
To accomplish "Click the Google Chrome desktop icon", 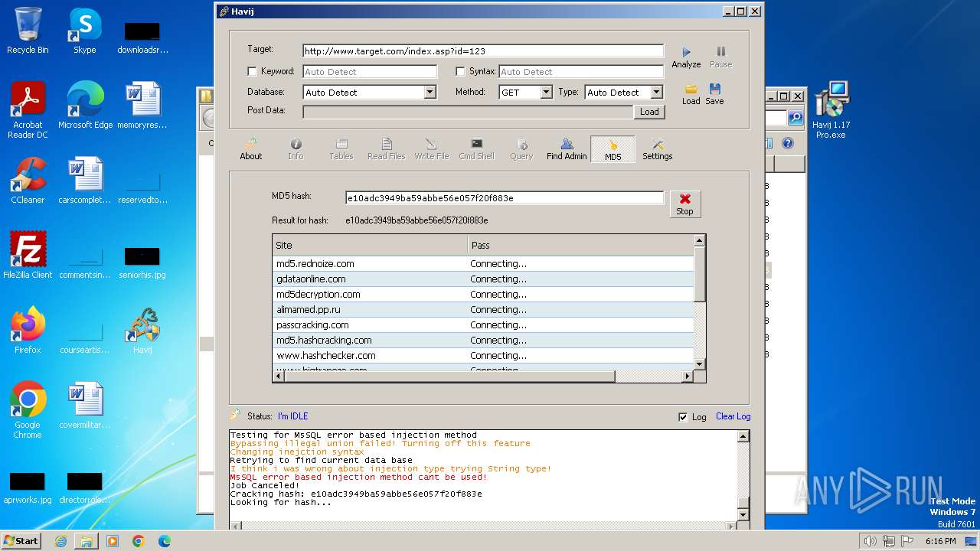I will (28, 410).
